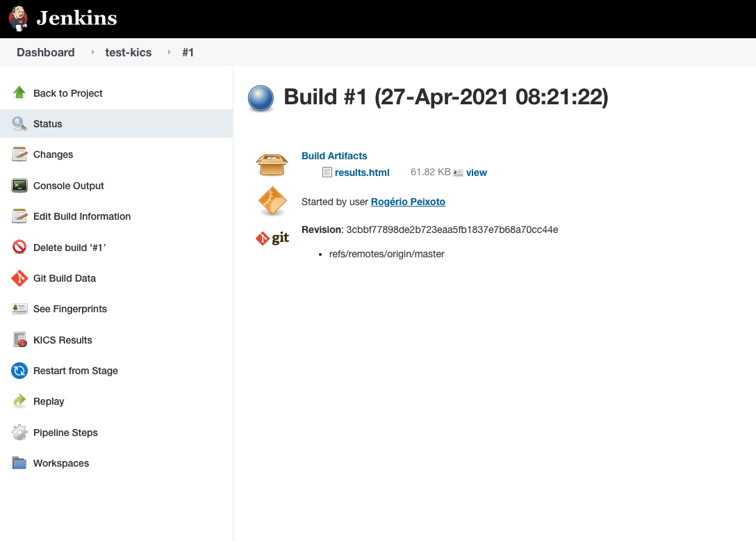
Task: Open See Fingerprints
Action: click(x=70, y=309)
